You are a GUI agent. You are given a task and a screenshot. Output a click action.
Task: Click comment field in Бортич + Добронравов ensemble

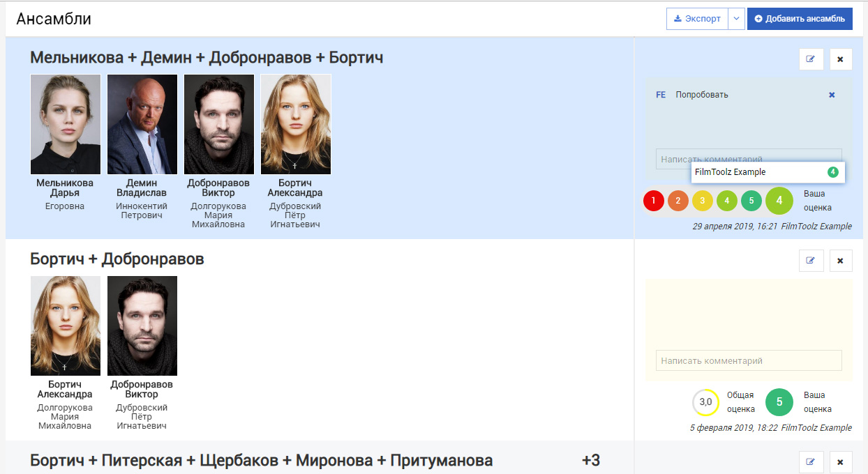tap(749, 360)
